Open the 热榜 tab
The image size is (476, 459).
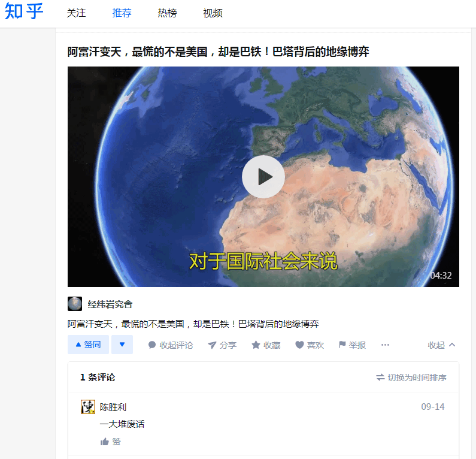pos(167,13)
